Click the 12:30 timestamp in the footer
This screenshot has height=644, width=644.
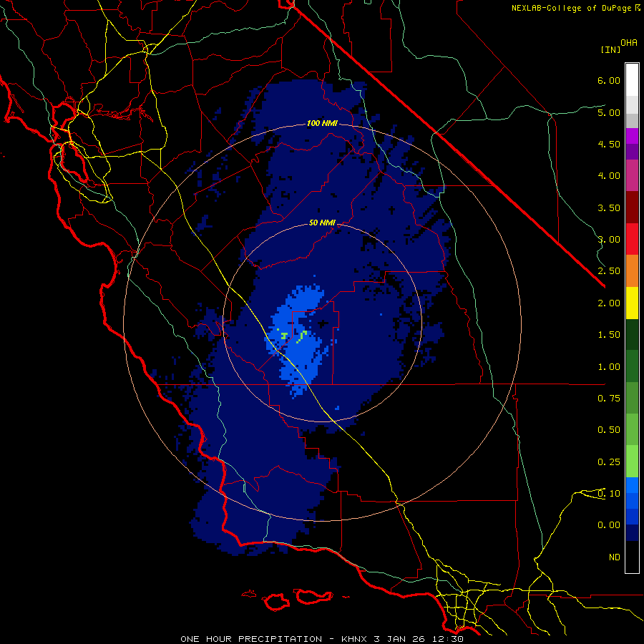tap(448, 639)
